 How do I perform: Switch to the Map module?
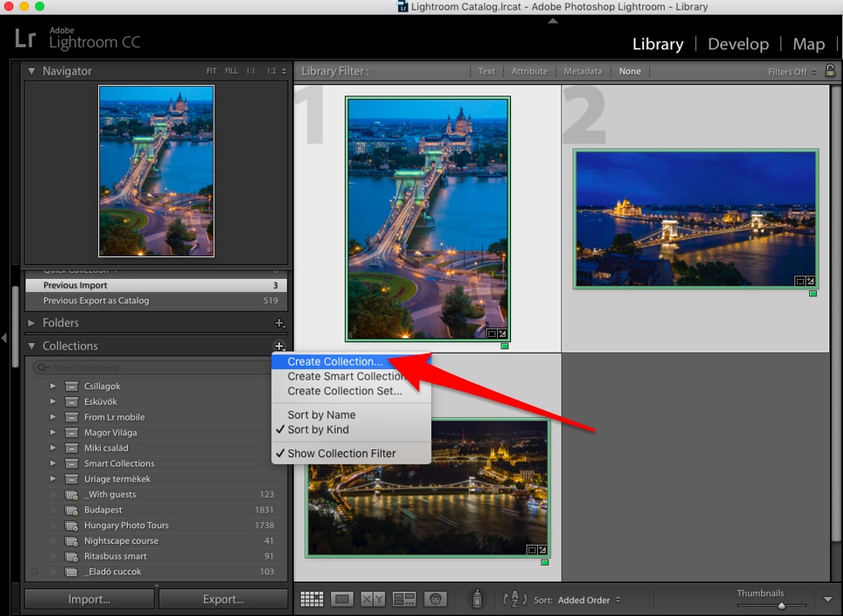click(808, 44)
